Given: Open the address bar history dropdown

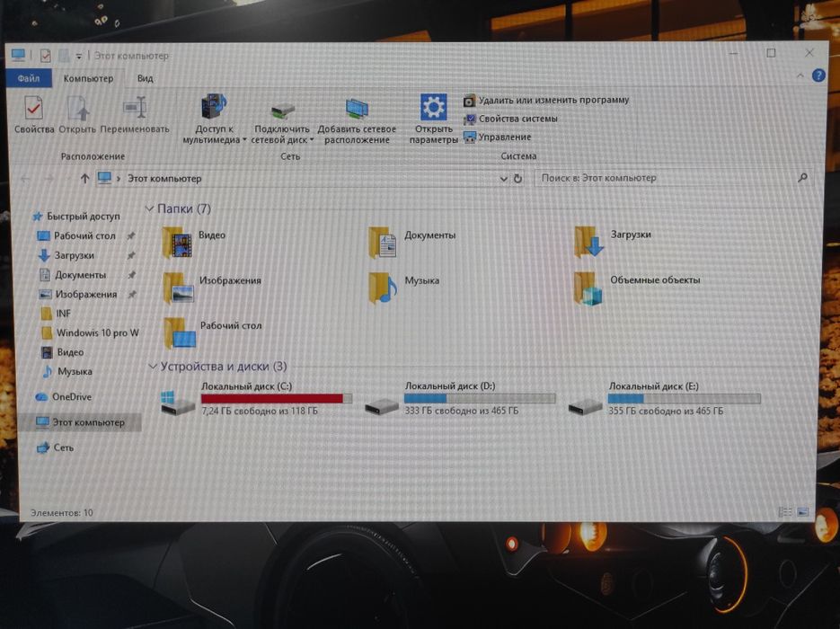Looking at the screenshot, I should click(x=503, y=179).
